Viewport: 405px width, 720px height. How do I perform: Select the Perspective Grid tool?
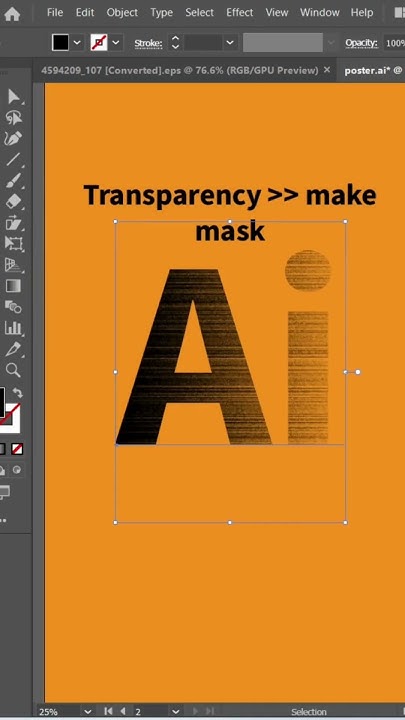pyautogui.click(x=14, y=265)
